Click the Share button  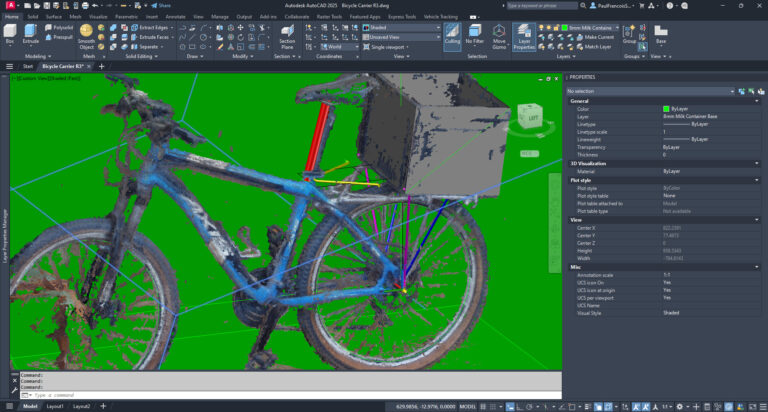161,6
